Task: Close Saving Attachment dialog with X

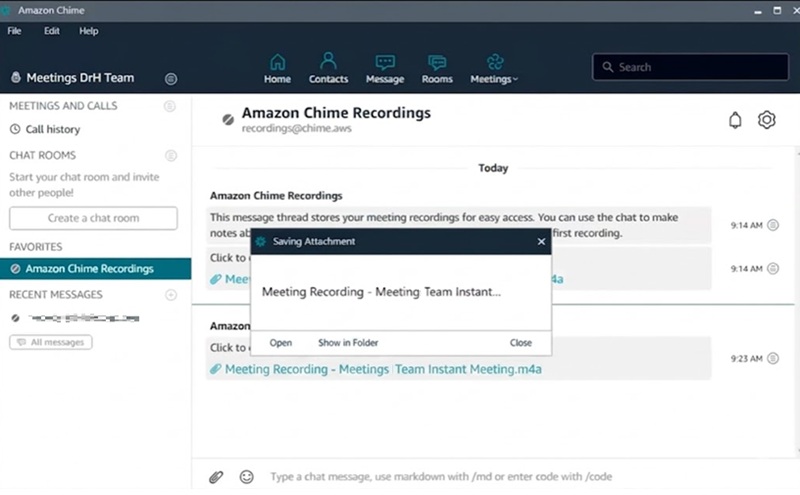Action: (x=541, y=242)
